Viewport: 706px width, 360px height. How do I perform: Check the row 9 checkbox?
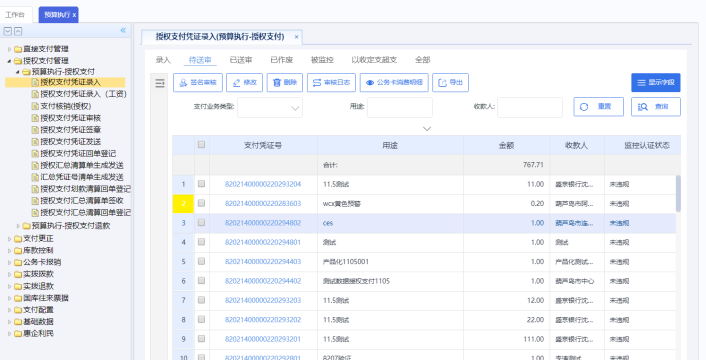point(201,339)
